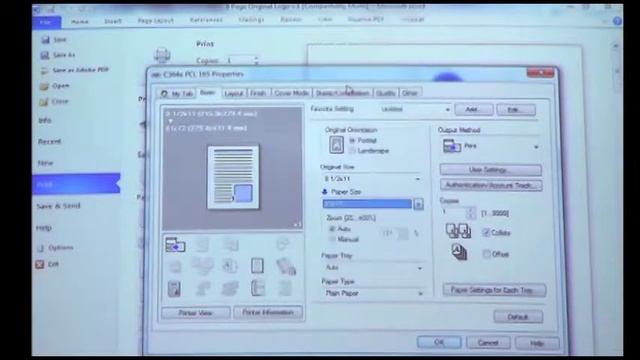Select the highlighted Print backstage item

(x=76, y=184)
